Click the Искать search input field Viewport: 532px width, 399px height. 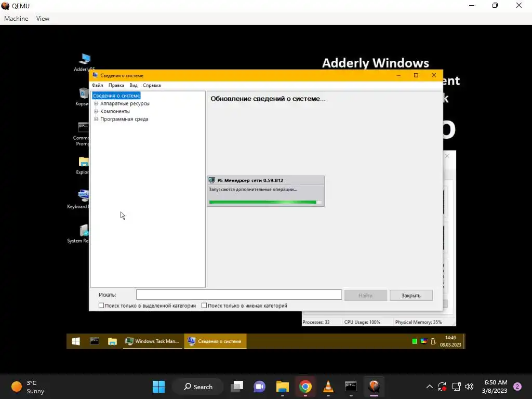239,295
